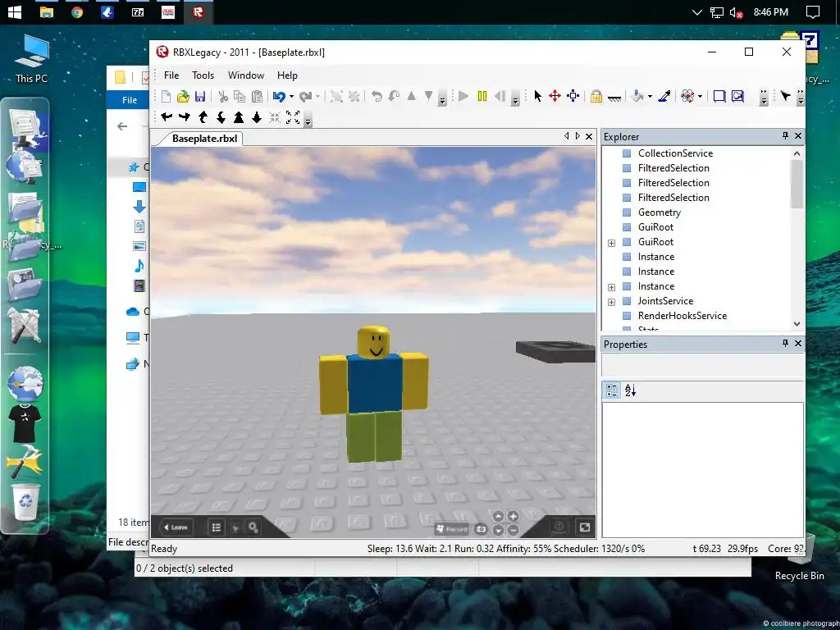Viewport: 840px width, 630px height.
Task: Start simulation with the Play button
Action: point(464,97)
